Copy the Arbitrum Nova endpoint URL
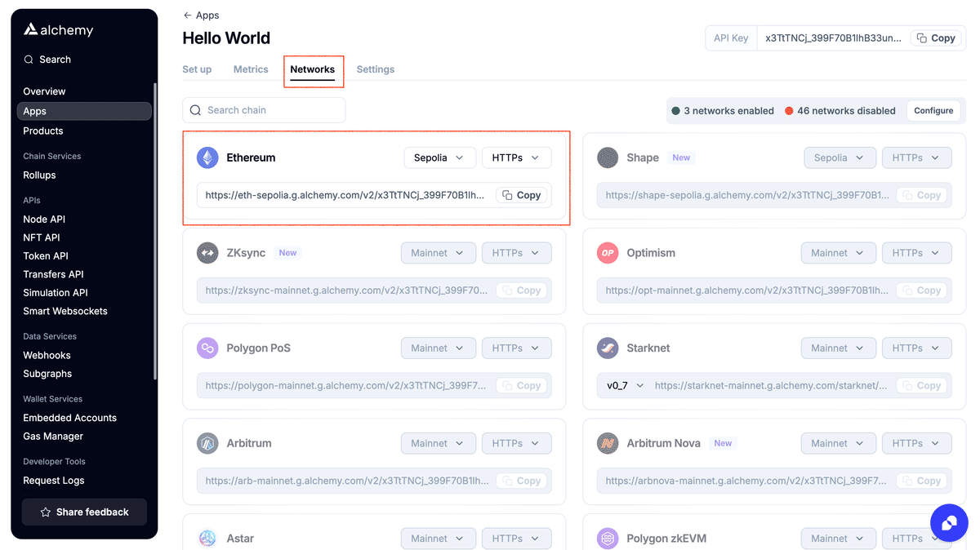980x550 pixels. coord(921,481)
